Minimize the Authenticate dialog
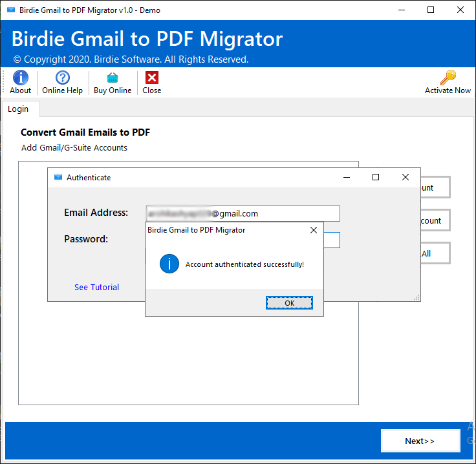The width and height of the screenshot is (476, 464). (347, 178)
